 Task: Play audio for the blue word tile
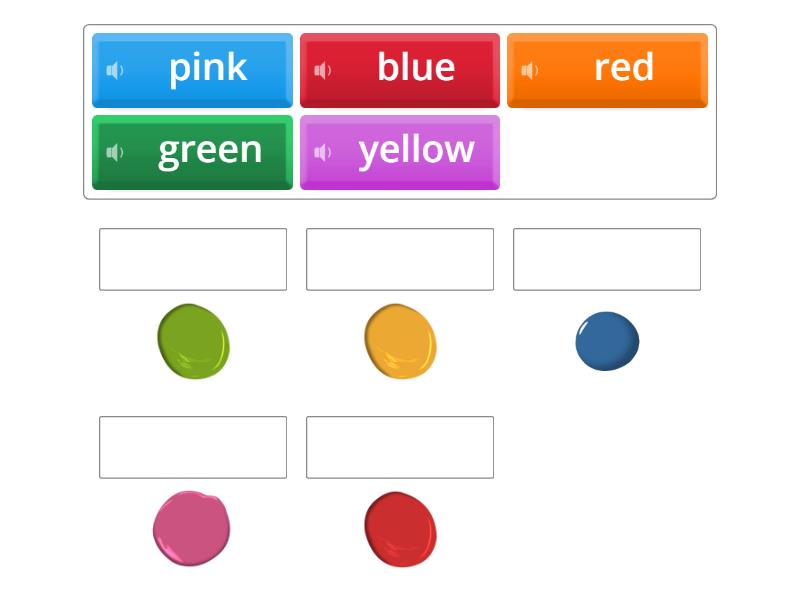(321, 68)
